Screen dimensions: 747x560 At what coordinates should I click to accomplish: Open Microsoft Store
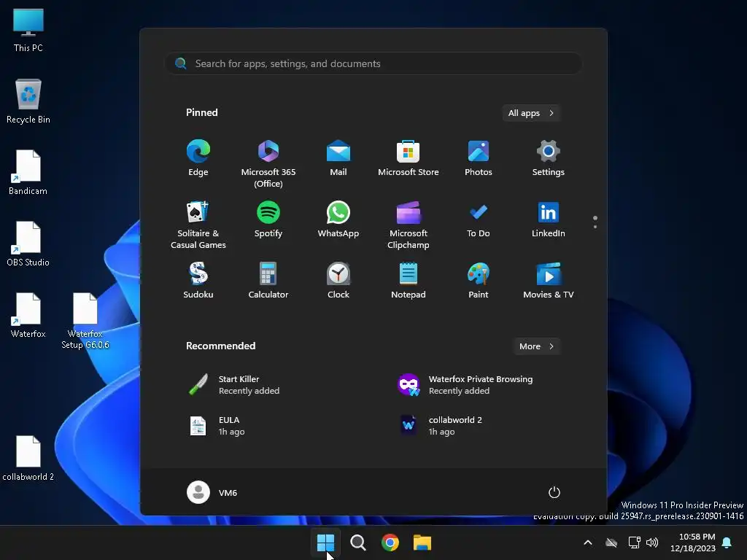[409, 158]
